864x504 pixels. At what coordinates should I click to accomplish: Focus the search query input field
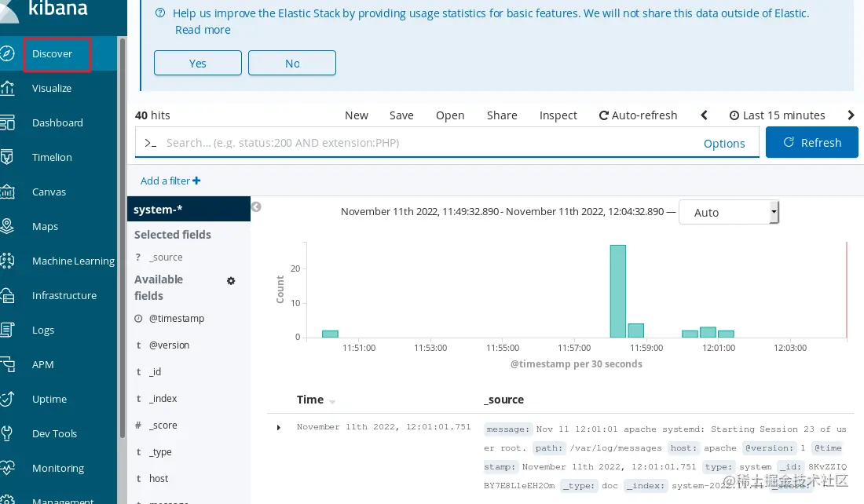click(424, 143)
